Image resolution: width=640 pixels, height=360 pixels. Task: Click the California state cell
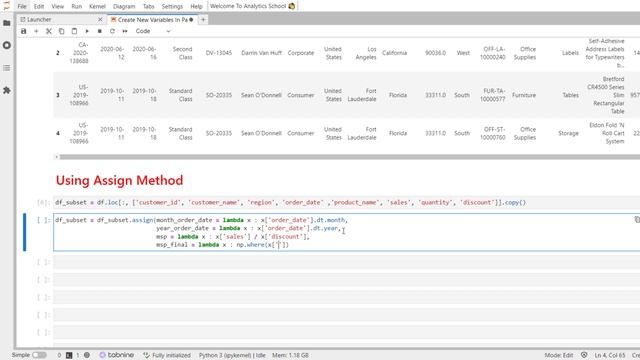(x=394, y=53)
